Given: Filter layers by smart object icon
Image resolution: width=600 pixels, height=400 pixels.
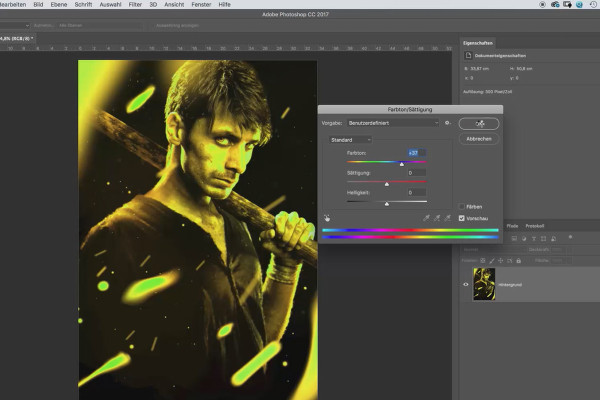Looking at the screenshot, I should [x=553, y=238].
